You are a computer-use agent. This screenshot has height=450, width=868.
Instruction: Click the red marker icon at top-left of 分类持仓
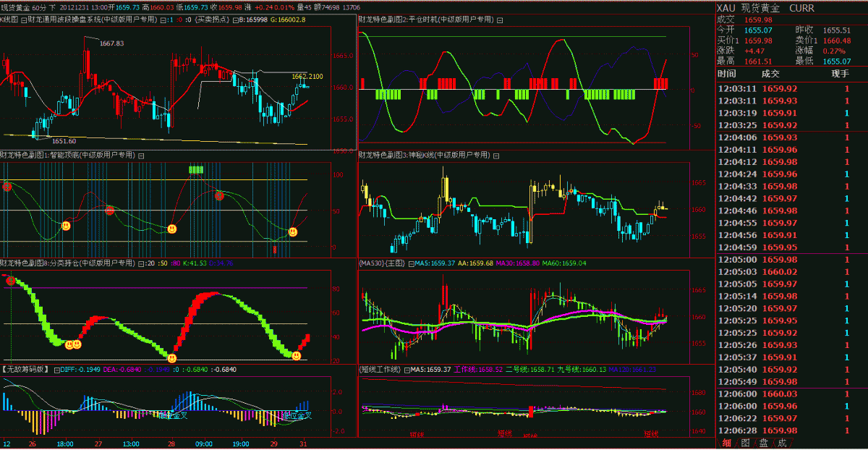click(x=11, y=280)
